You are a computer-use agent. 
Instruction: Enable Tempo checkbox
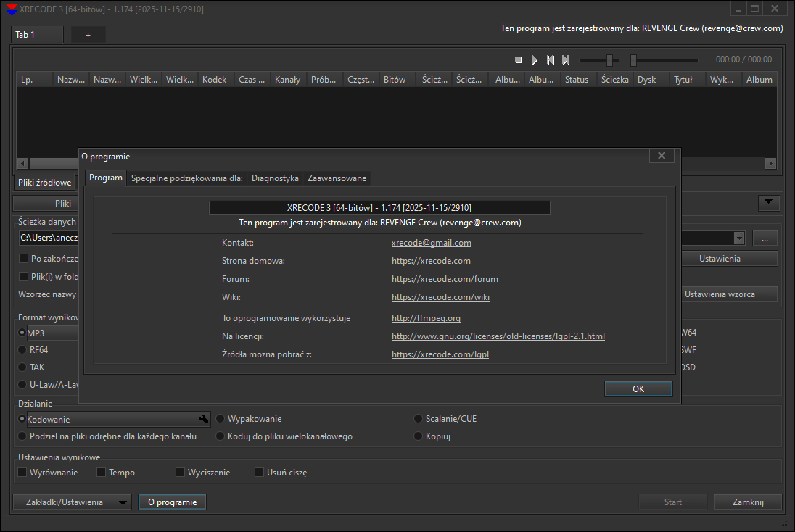[102, 473]
